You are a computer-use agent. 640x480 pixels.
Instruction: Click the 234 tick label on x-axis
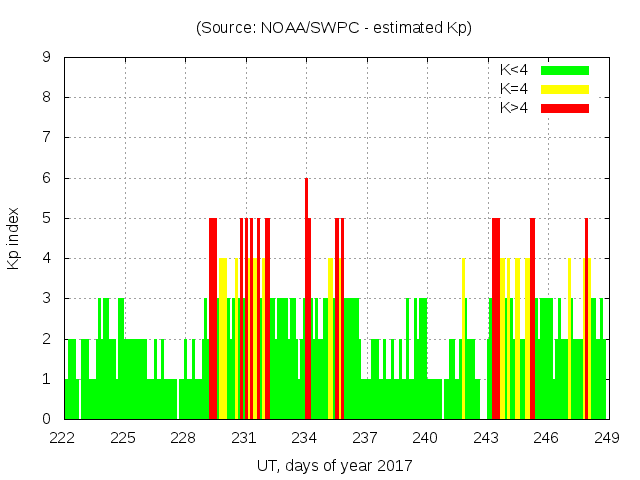pyautogui.click(x=305, y=437)
